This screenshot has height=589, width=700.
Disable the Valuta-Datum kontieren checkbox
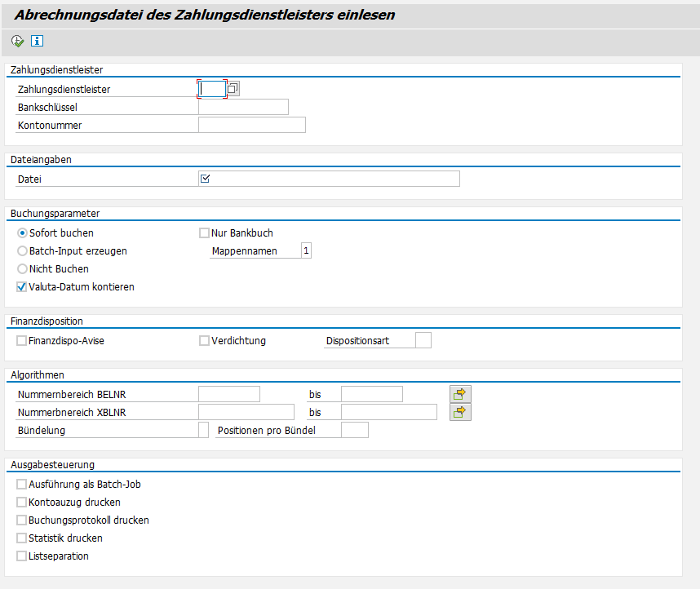point(22,287)
